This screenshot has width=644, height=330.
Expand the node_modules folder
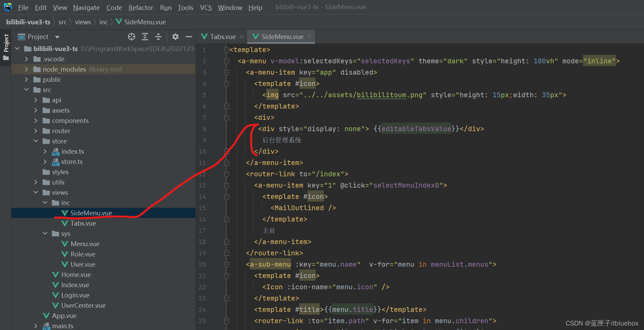pyautogui.click(x=27, y=69)
